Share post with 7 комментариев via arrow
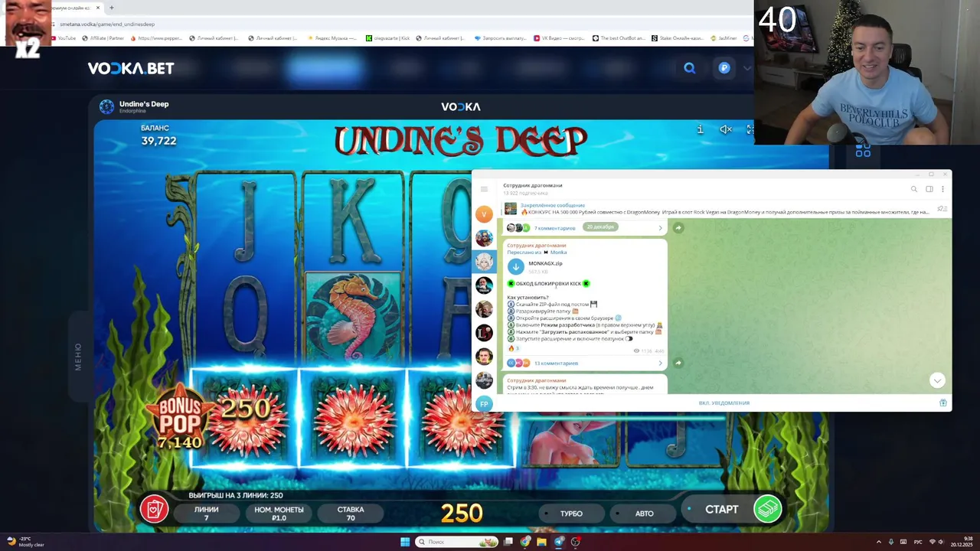The width and height of the screenshot is (980, 551). pyautogui.click(x=678, y=227)
